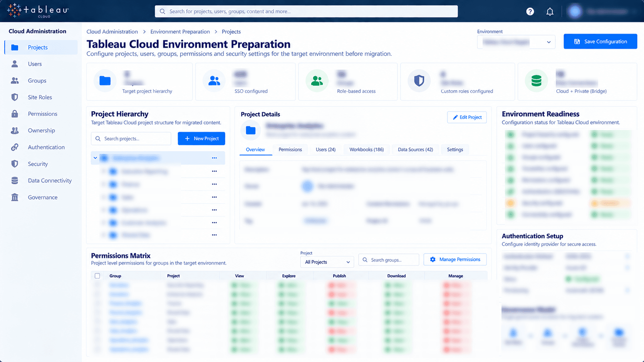Open the Environment dropdown

point(516,42)
